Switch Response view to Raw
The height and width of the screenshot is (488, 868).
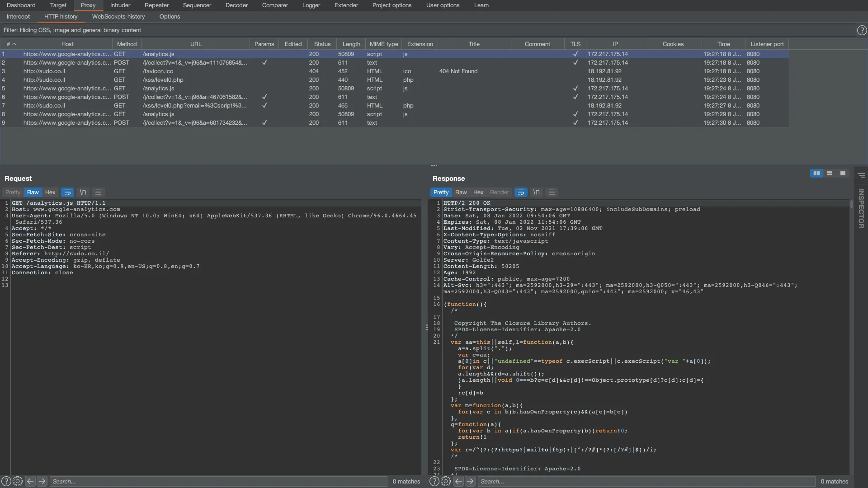click(x=461, y=192)
